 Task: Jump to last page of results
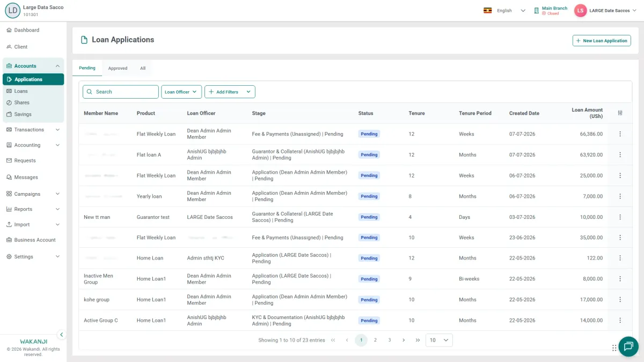tap(418, 340)
